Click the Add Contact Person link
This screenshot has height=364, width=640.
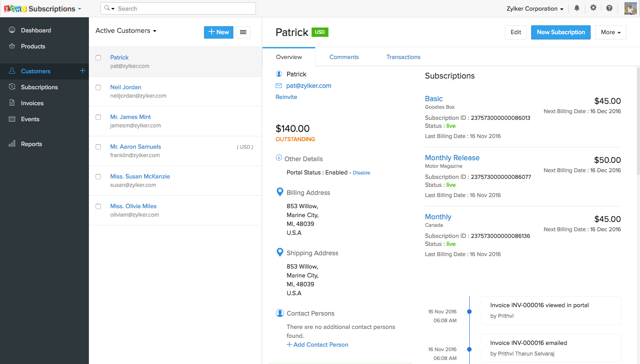pos(317,344)
